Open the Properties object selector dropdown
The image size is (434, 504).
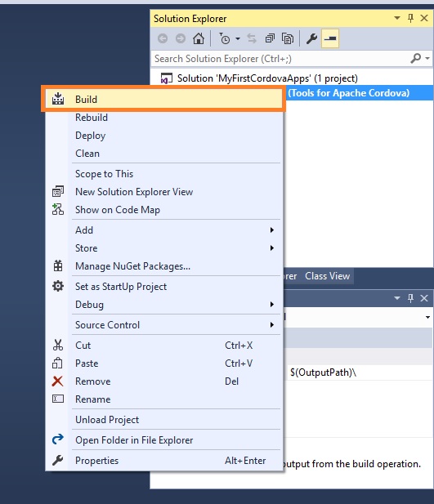(427, 317)
